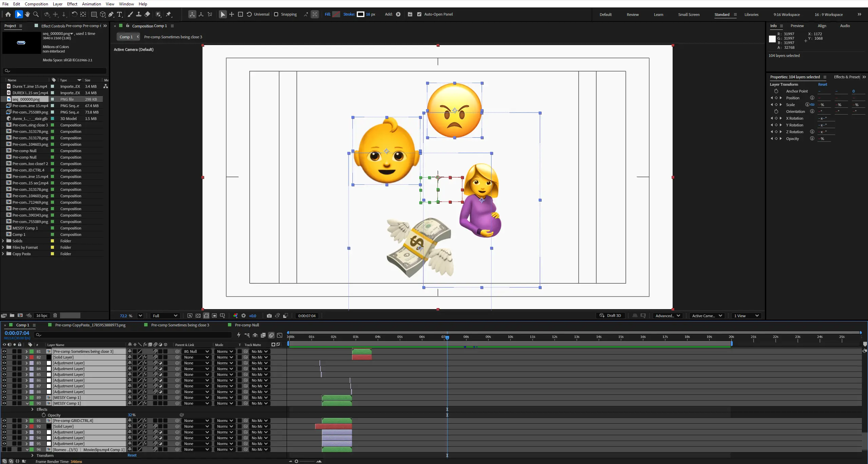Select the Zoom magnifier tool

pyautogui.click(x=36, y=14)
